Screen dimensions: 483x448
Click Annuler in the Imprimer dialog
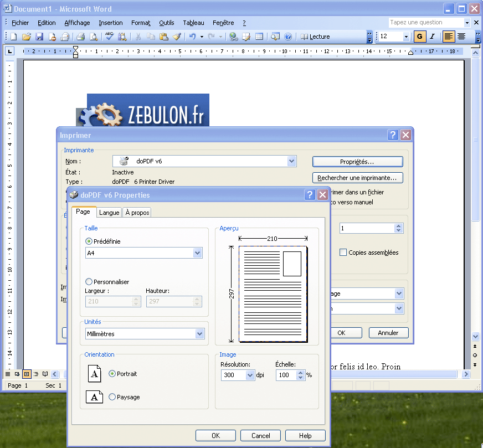[x=388, y=333]
